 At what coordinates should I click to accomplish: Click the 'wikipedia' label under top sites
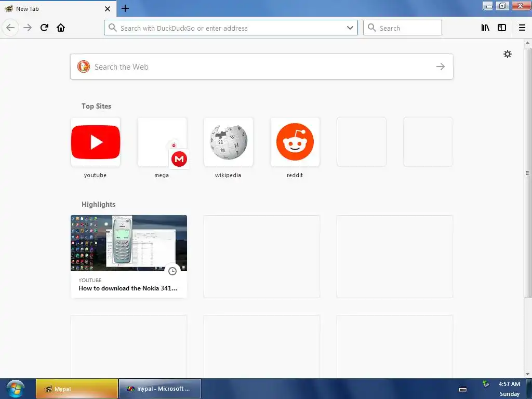point(228,175)
